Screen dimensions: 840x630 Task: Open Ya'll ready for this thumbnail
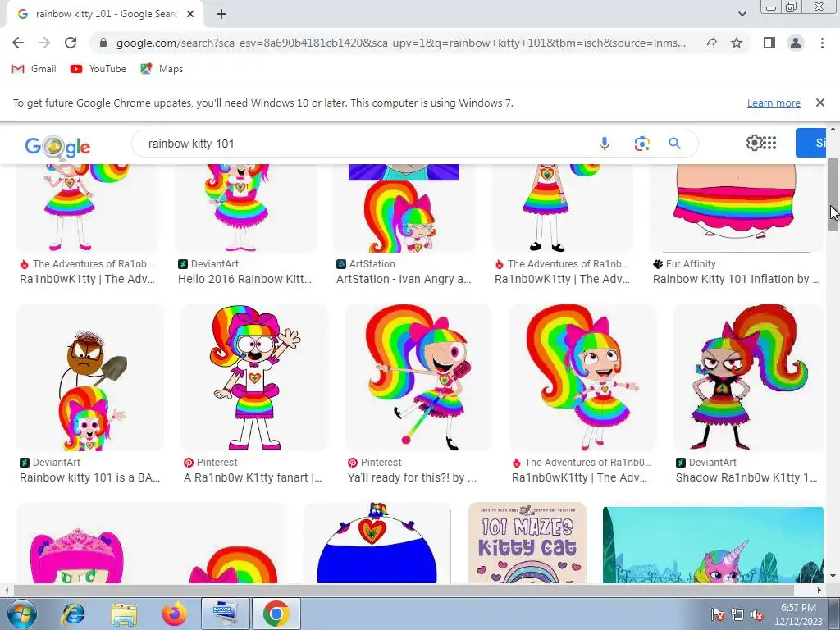418,377
